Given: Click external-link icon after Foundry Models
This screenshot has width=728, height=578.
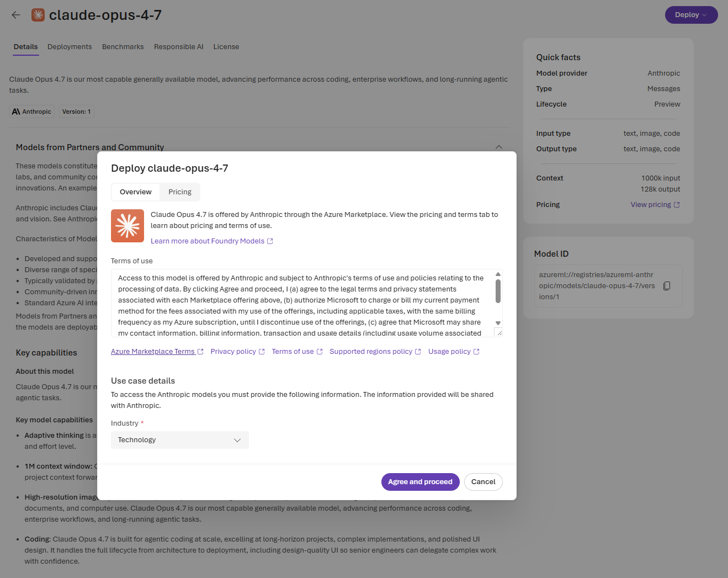Looking at the screenshot, I should (x=270, y=241).
